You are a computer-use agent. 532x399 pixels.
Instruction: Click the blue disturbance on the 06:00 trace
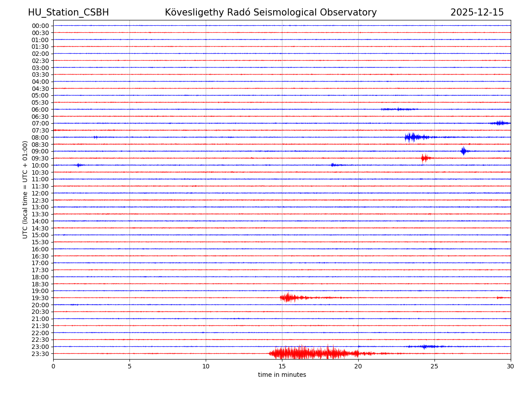tap(399, 109)
